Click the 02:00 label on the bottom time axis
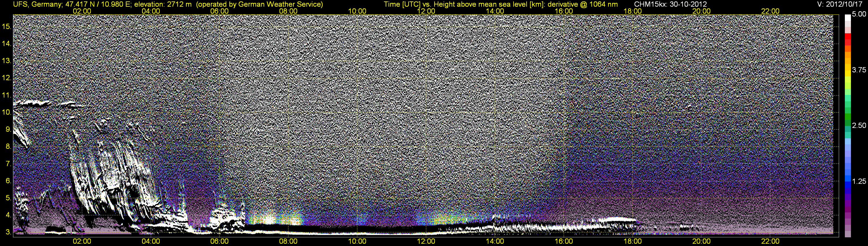 point(82,241)
